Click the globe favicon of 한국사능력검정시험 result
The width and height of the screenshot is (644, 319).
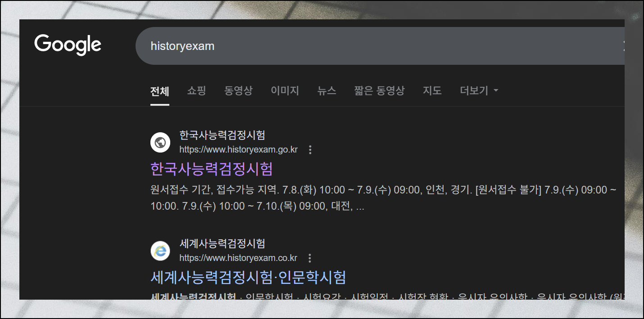point(160,143)
